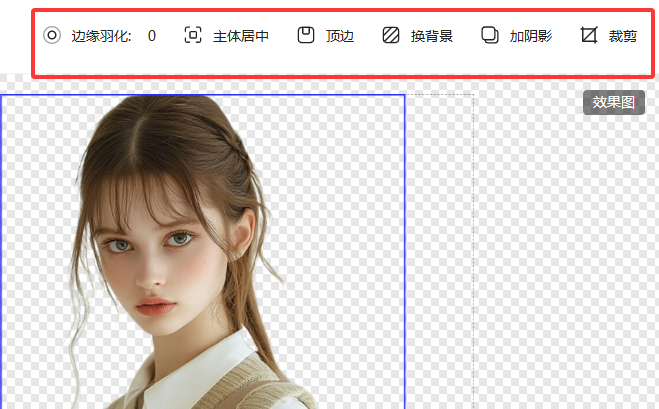659x409 pixels.
Task: Click the transparent area right of the blue frame
Action: coord(438,250)
